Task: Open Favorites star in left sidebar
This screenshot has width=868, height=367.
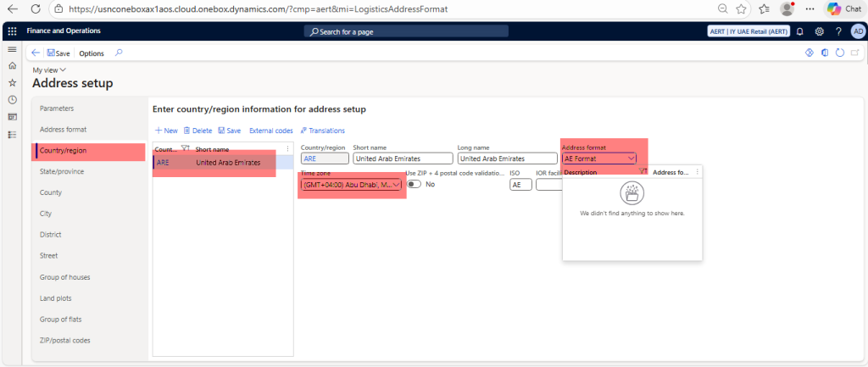Action: 12,82
